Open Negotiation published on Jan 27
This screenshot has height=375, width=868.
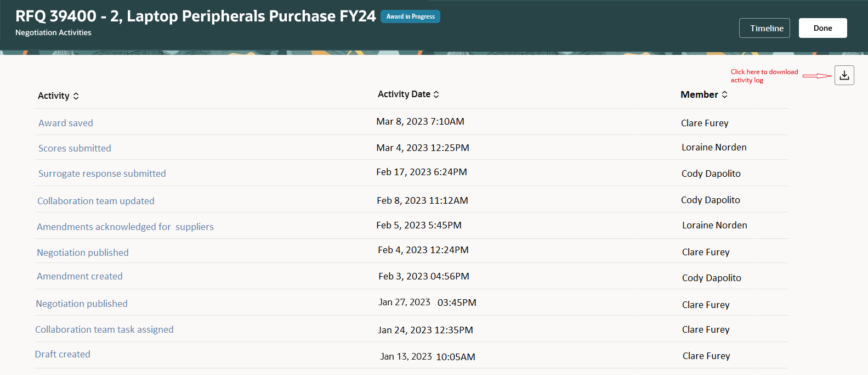point(82,304)
